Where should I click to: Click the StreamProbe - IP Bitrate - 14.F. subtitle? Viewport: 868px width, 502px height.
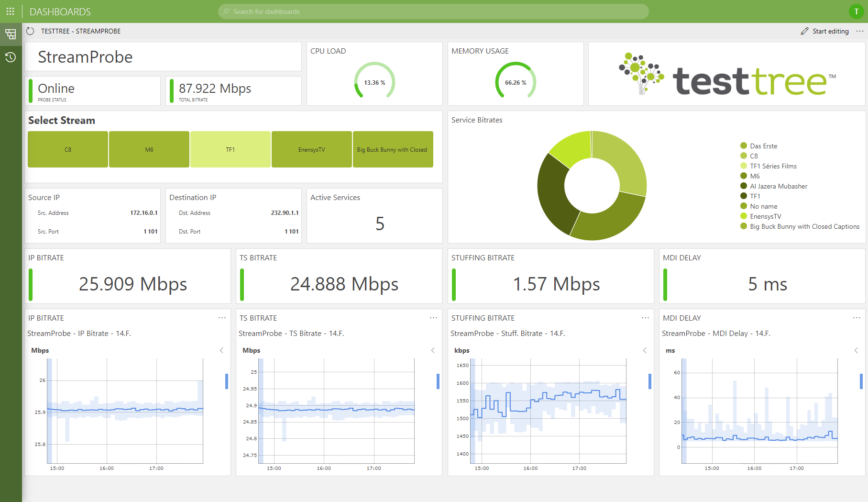pyautogui.click(x=79, y=334)
